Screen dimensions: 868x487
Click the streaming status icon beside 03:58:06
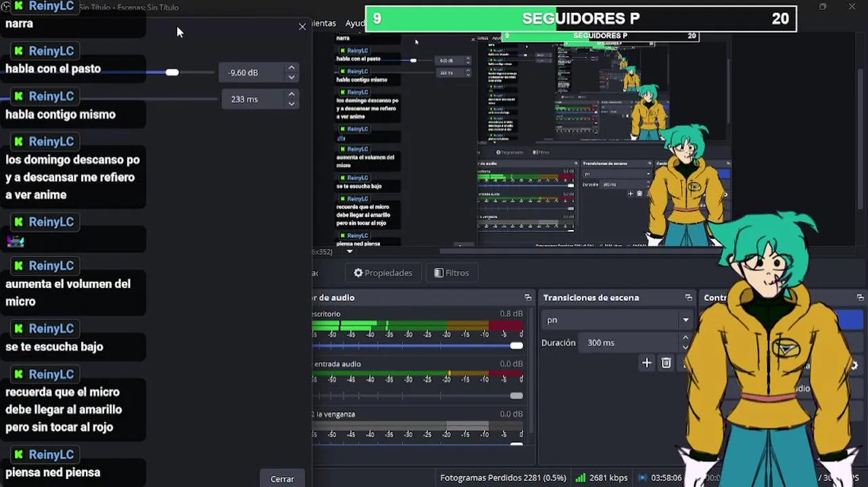pyautogui.click(x=642, y=478)
